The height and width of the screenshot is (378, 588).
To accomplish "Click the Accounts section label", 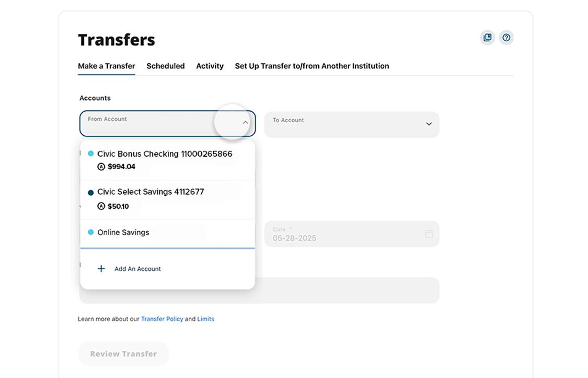I will [x=95, y=98].
